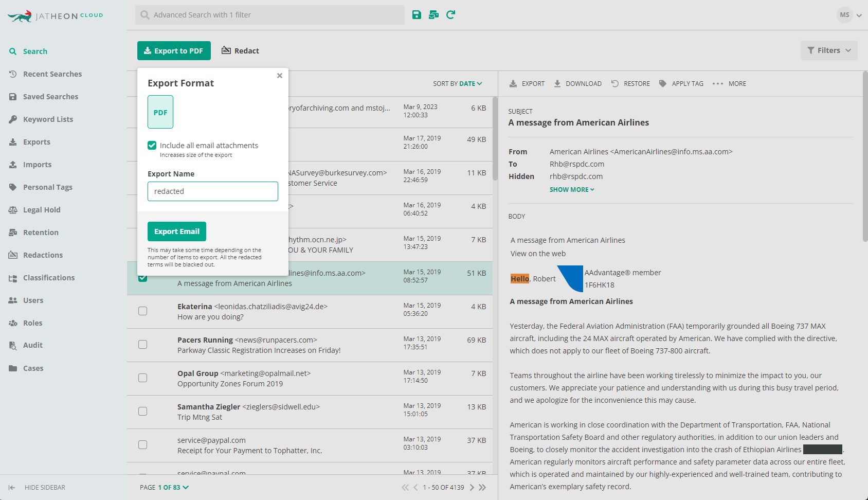The height and width of the screenshot is (500, 868).
Task: Click the Export Email button
Action: tap(177, 231)
